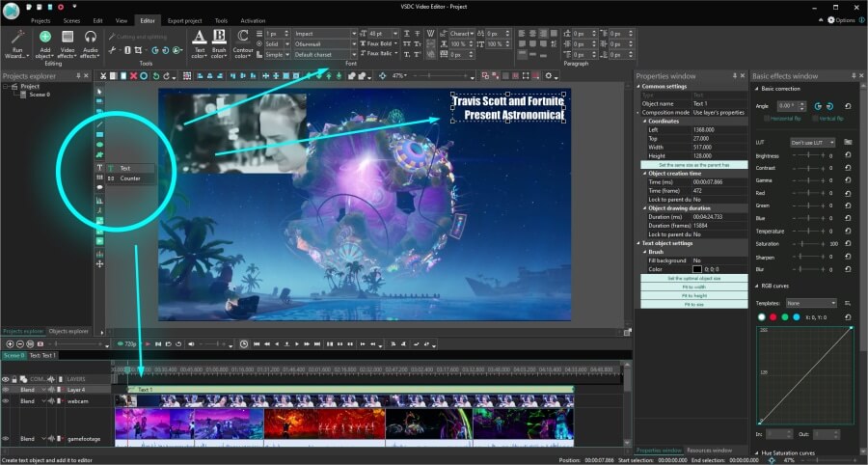The image size is (868, 465).
Task: Select the ellipse shape tool
Action: click(x=99, y=145)
